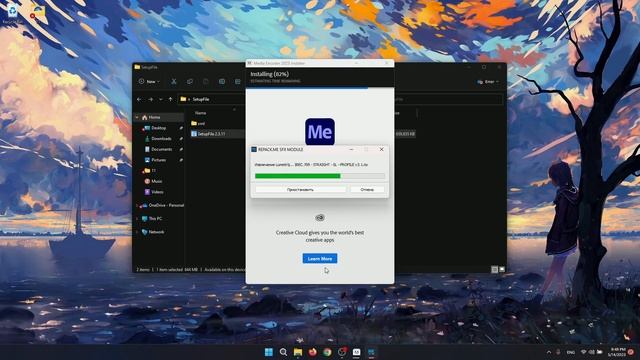Switch Explorer to large icons view
This screenshot has width=640, height=360.
(502, 269)
